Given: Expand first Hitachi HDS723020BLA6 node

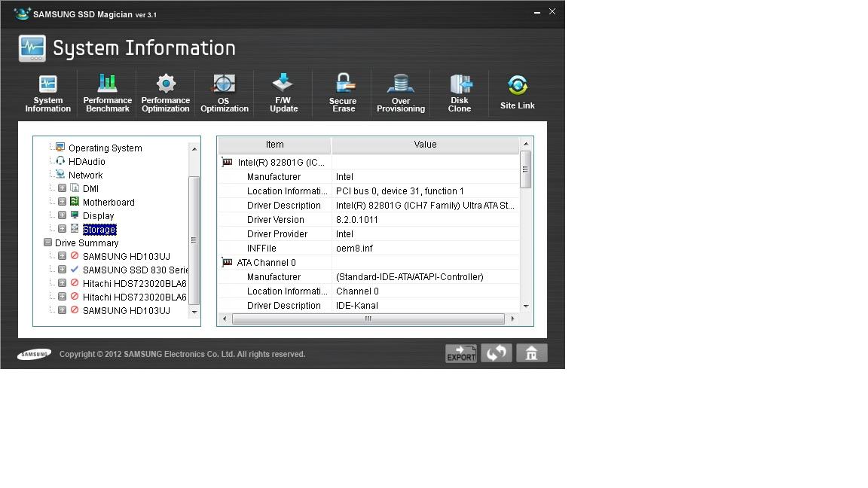Looking at the screenshot, I should (62, 282).
